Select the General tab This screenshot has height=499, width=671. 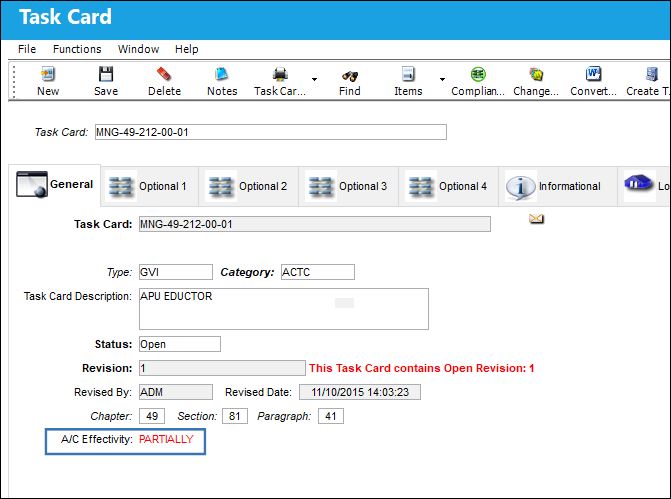(x=55, y=184)
